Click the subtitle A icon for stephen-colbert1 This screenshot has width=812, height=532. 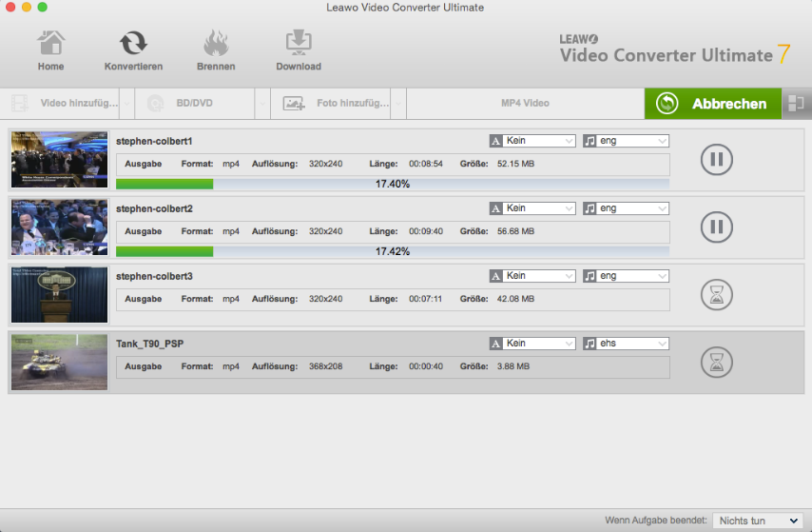pyautogui.click(x=495, y=141)
